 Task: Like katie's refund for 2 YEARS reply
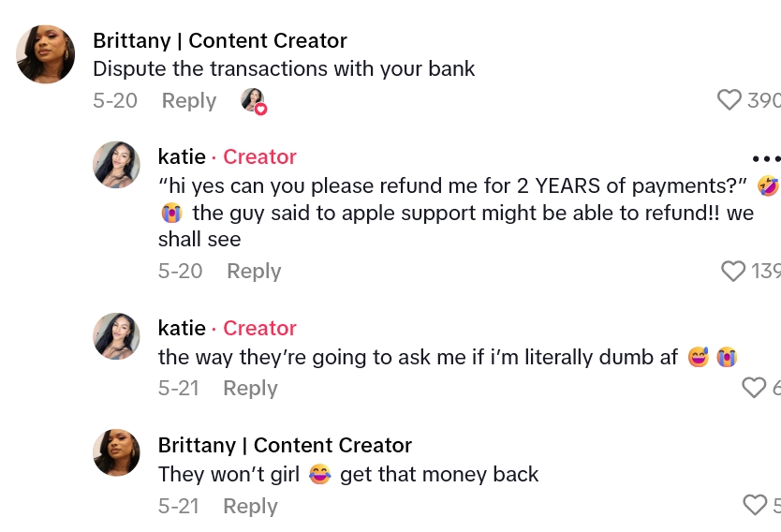733,272
